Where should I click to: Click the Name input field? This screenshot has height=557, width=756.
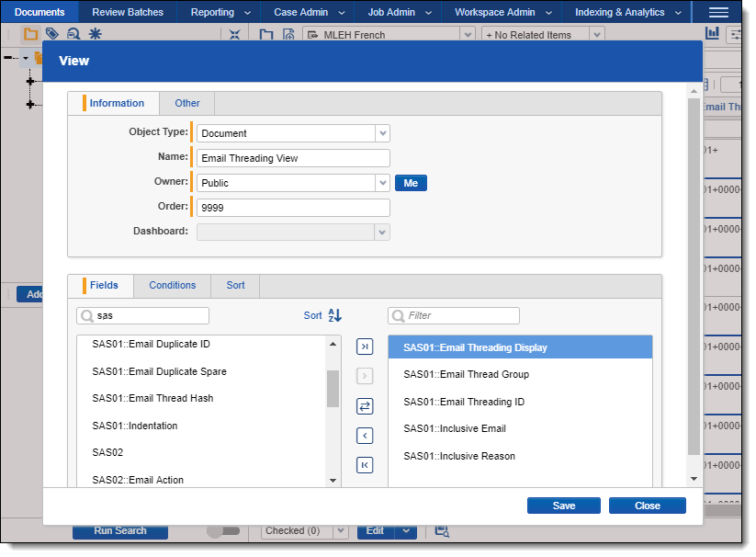point(293,158)
